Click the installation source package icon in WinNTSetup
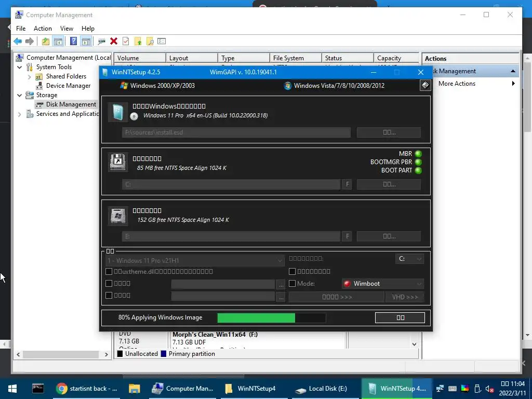The width and height of the screenshot is (532, 399). click(118, 112)
